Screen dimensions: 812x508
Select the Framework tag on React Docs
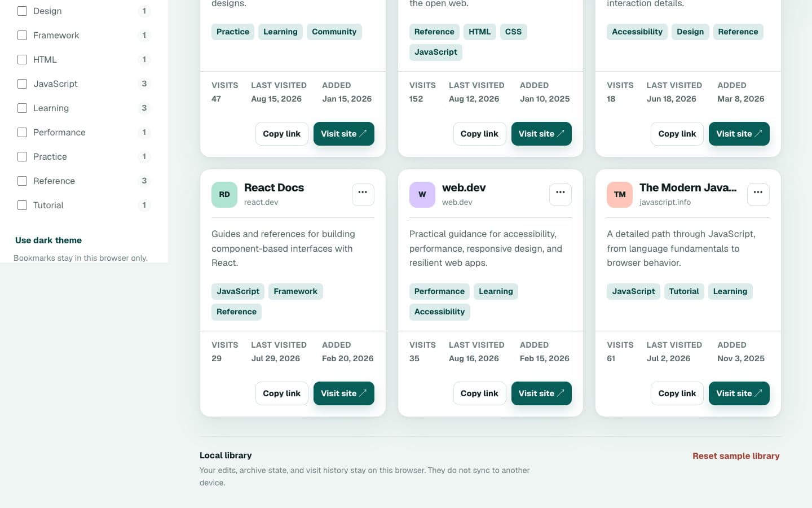[x=295, y=291]
